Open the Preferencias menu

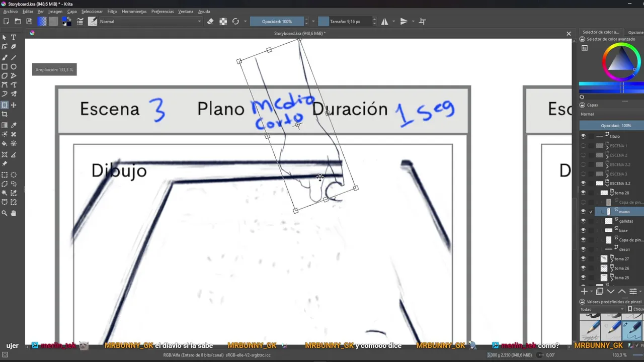[x=163, y=12]
